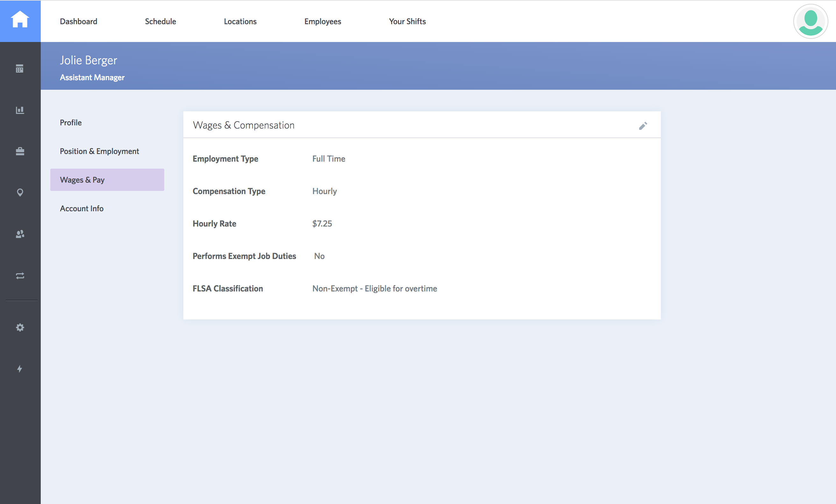Viewport: 836px width, 504px height.
Task: Click the Assistant Manager subtitle
Action: (x=92, y=78)
